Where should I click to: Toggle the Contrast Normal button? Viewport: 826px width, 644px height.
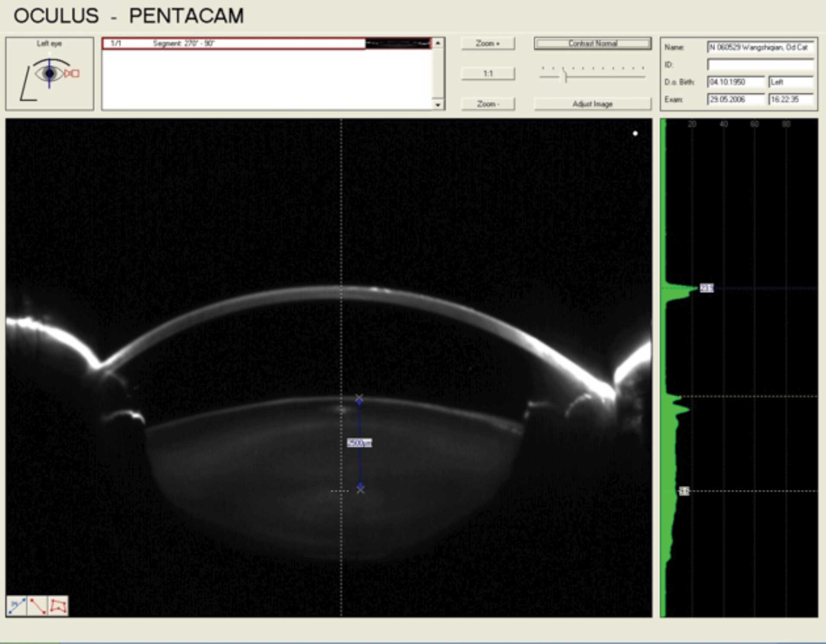pyautogui.click(x=592, y=43)
